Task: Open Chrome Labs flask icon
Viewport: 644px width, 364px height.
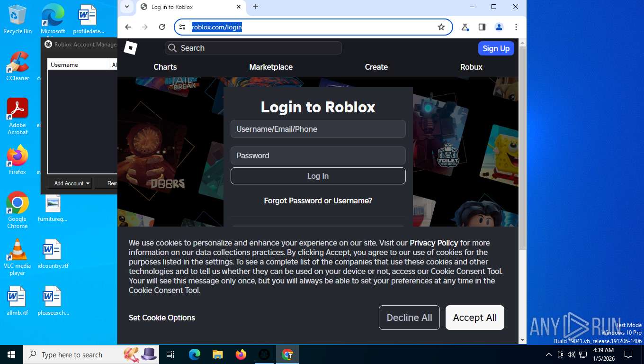Action: click(465, 27)
